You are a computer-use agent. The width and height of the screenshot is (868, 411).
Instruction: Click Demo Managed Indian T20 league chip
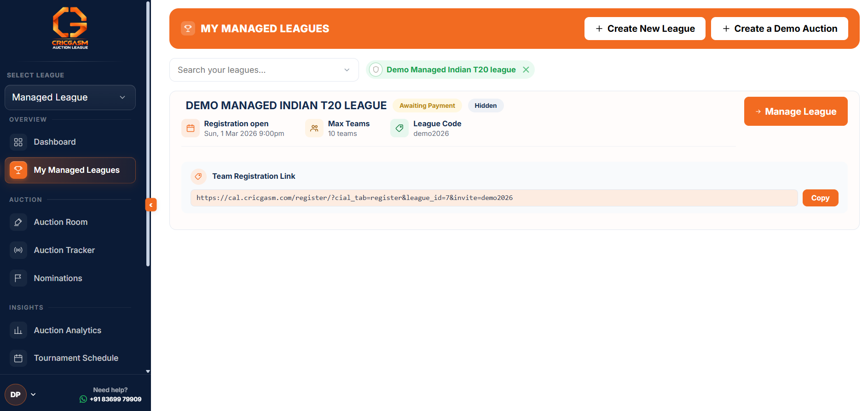coord(451,70)
